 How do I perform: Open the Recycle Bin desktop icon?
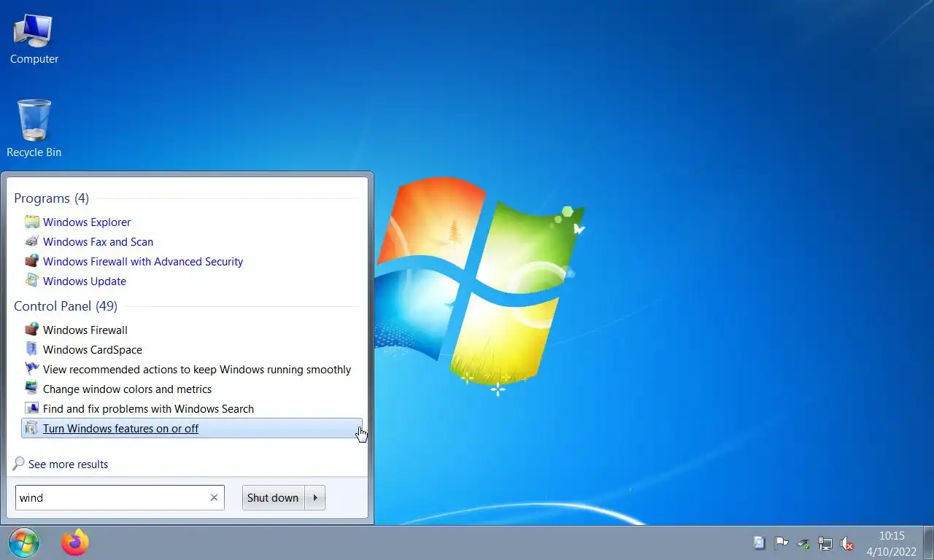click(34, 129)
